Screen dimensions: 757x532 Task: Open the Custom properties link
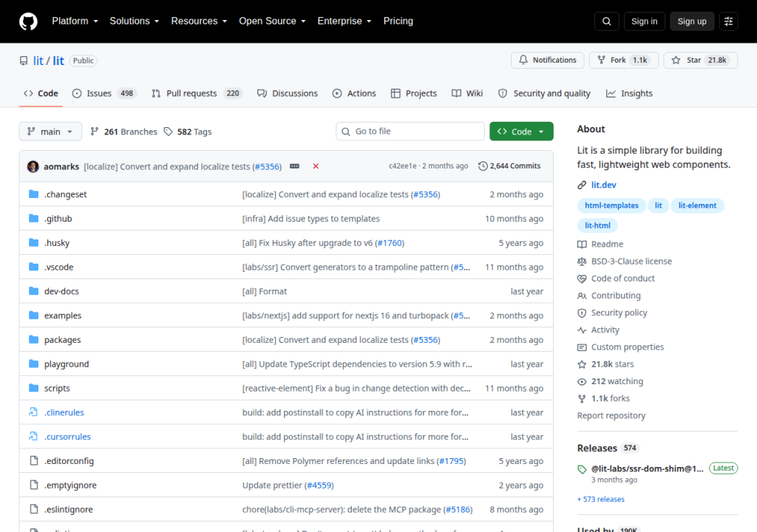click(x=627, y=347)
